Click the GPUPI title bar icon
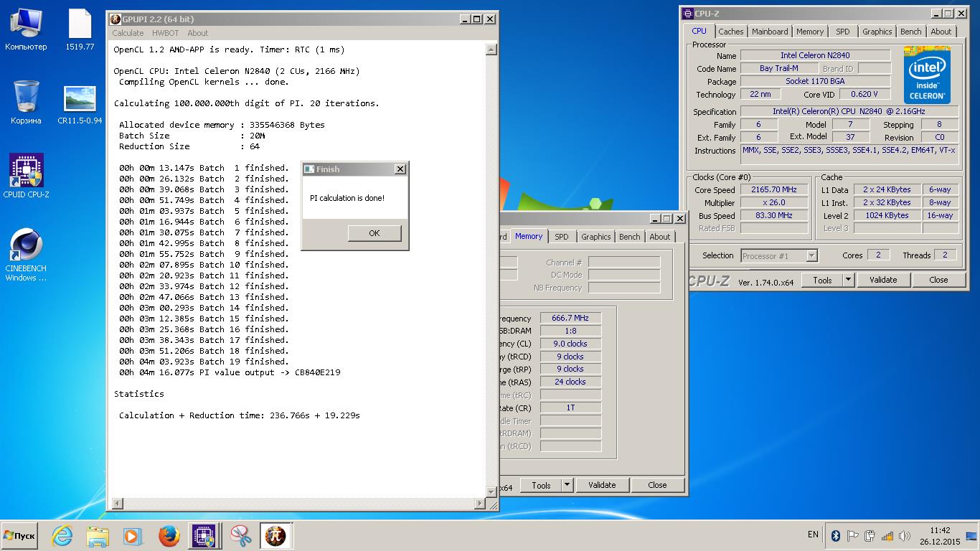This screenshot has width=980, height=551. [x=116, y=19]
